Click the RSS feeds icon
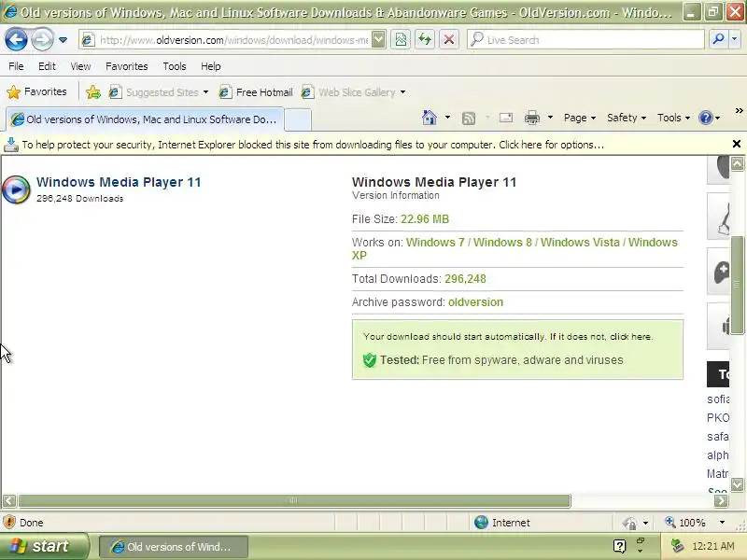The width and height of the screenshot is (747, 560). [469, 119]
